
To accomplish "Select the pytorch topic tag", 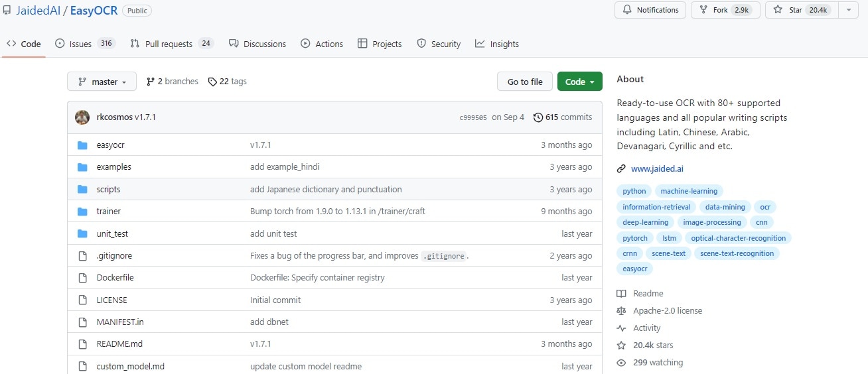I will click(635, 238).
